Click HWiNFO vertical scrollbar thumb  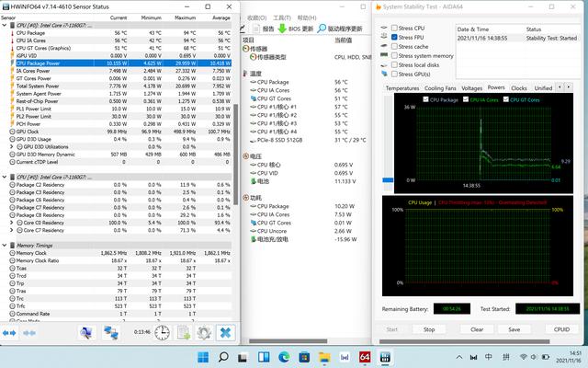236,154
